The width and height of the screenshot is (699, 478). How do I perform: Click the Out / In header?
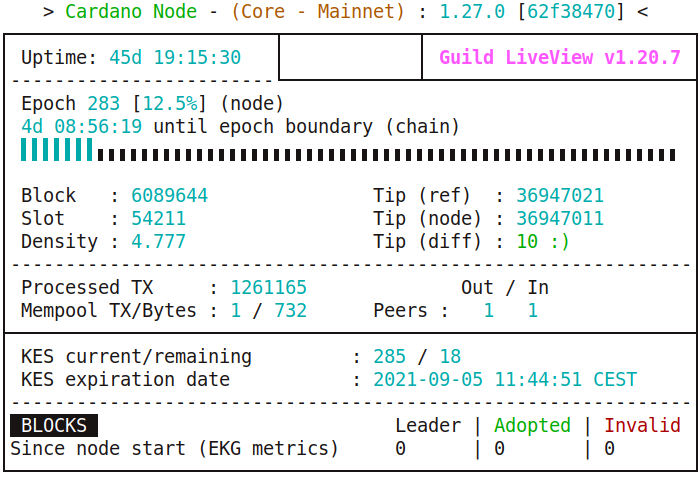505,288
